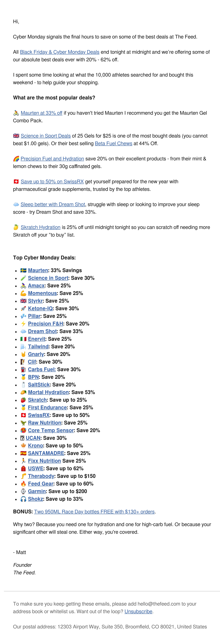Click the flexed bicep emoji beside Momentous
Image resolution: width=220 pixels, height=644 pixels.
24,293
